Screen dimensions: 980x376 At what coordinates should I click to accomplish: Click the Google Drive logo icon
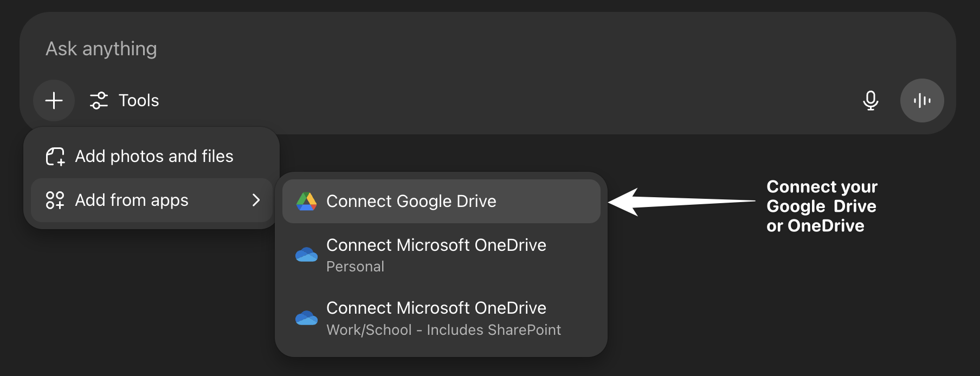click(x=306, y=201)
